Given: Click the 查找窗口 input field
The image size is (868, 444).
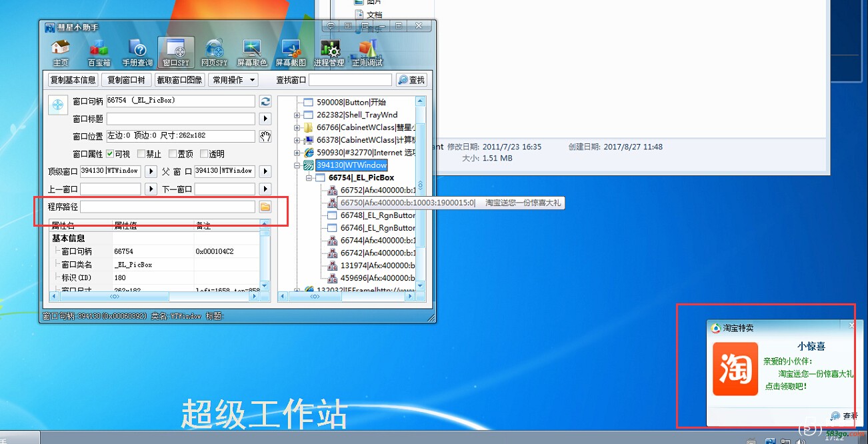Looking at the screenshot, I should [x=350, y=80].
